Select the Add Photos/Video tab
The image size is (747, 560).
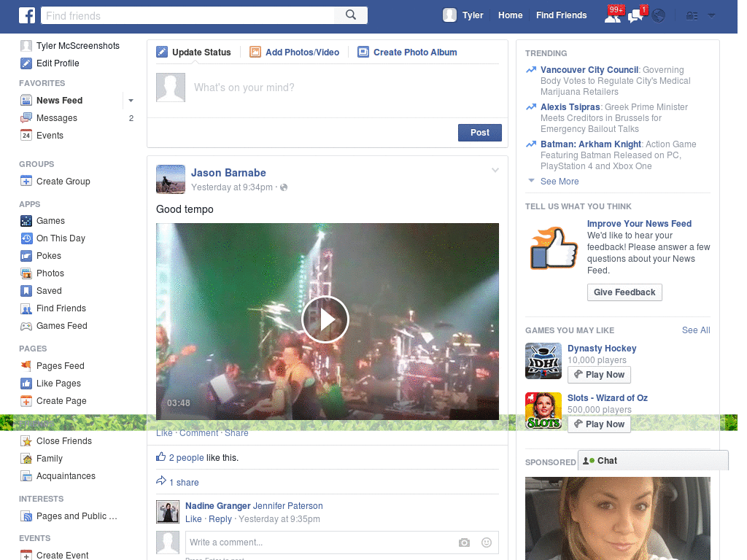pos(295,52)
